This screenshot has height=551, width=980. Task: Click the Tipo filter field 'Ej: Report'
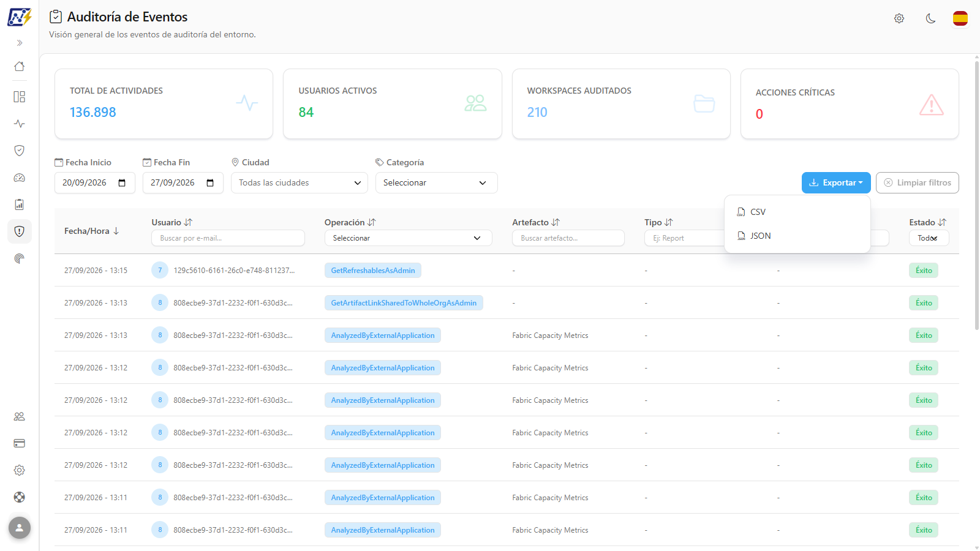click(684, 238)
